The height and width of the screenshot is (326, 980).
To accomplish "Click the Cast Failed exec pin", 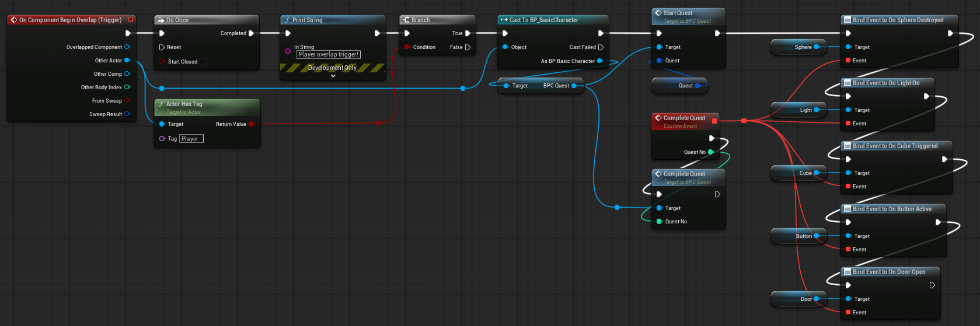I will [x=601, y=47].
